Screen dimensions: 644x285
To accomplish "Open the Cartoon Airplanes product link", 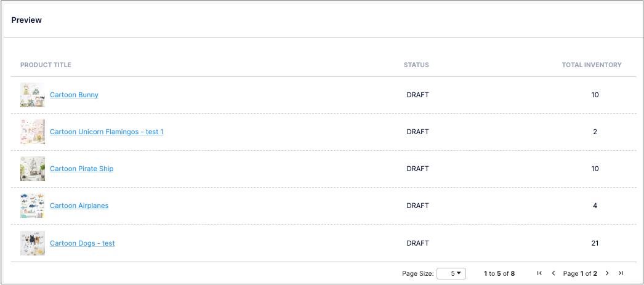I will pyautogui.click(x=79, y=206).
